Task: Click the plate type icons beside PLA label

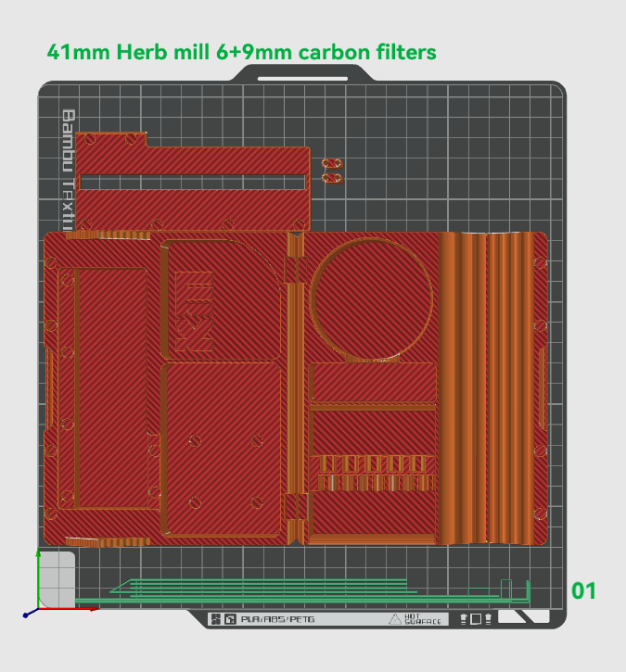Action: [x=224, y=619]
